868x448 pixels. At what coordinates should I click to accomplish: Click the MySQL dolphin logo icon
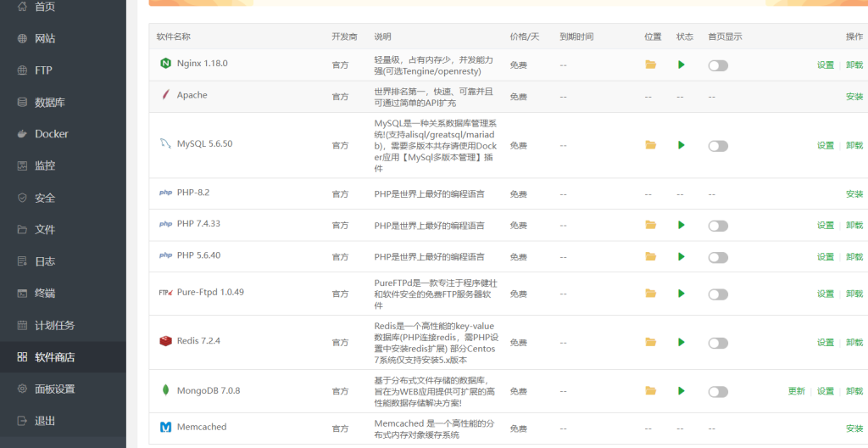coord(165,143)
